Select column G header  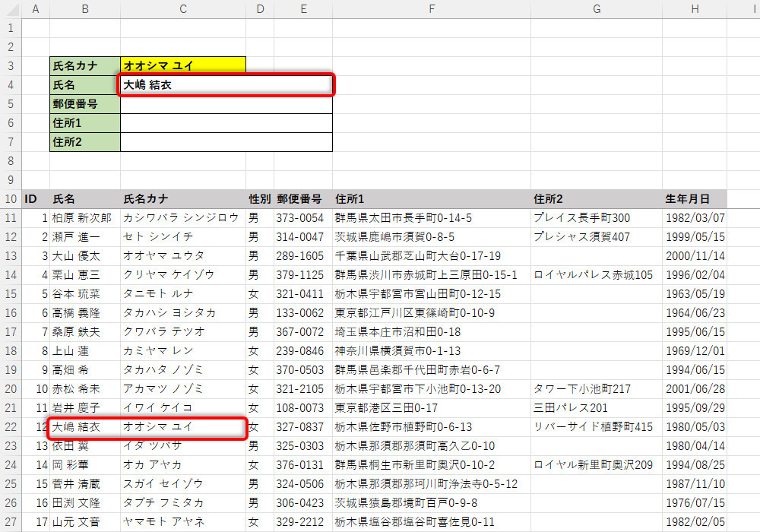point(597,9)
